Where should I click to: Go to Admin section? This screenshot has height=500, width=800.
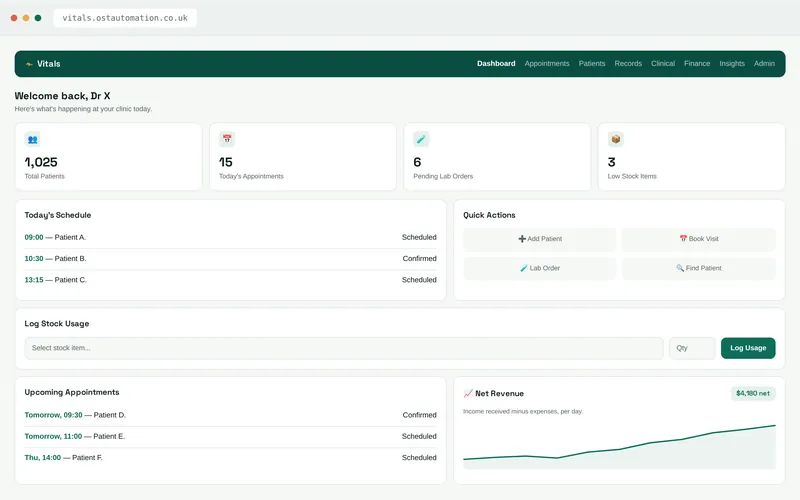point(764,64)
